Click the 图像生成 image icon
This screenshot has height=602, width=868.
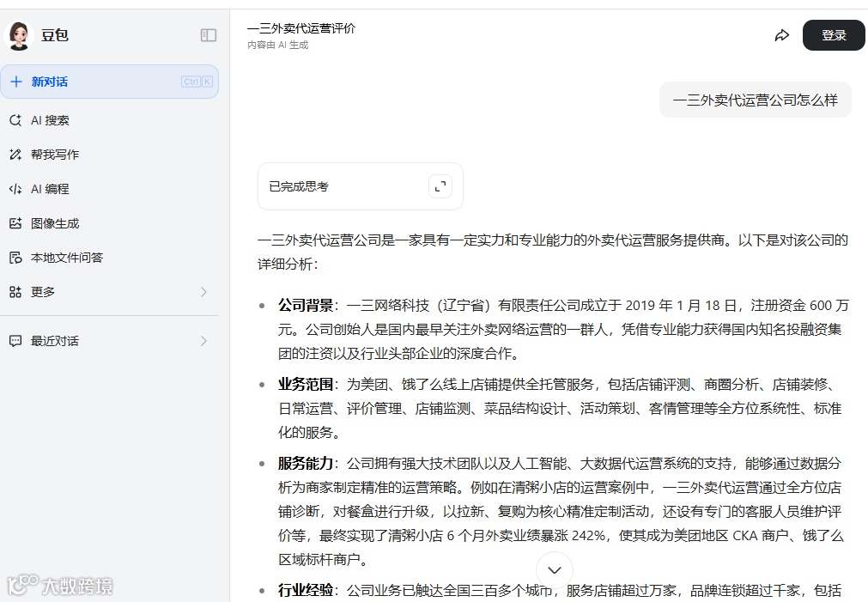pos(15,223)
